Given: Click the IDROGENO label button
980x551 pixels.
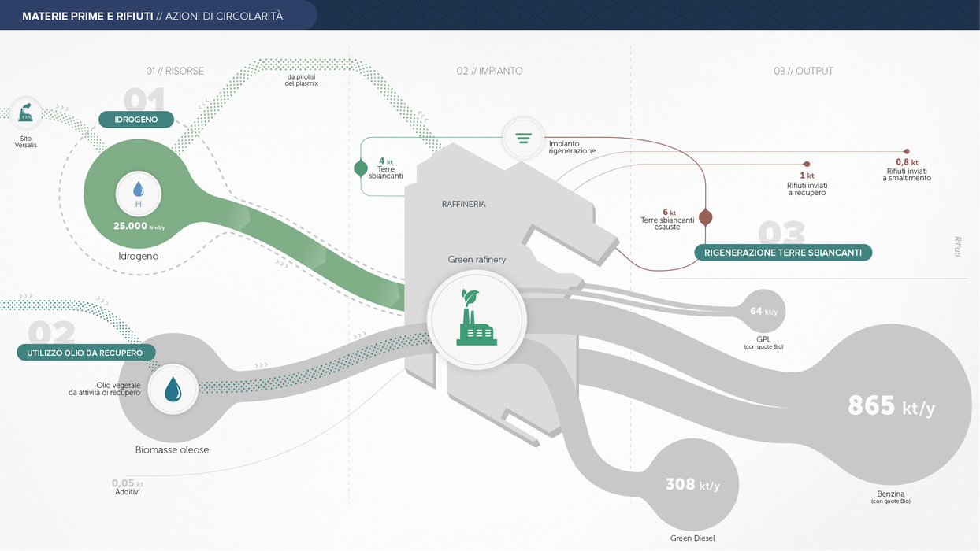Looking at the screenshot, I should (136, 120).
